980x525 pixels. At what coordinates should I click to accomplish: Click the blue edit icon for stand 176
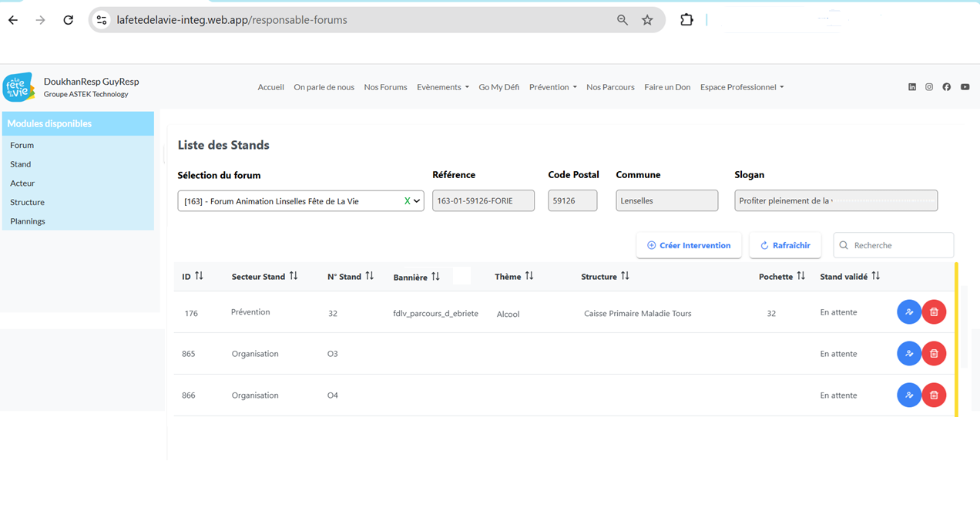[909, 312]
